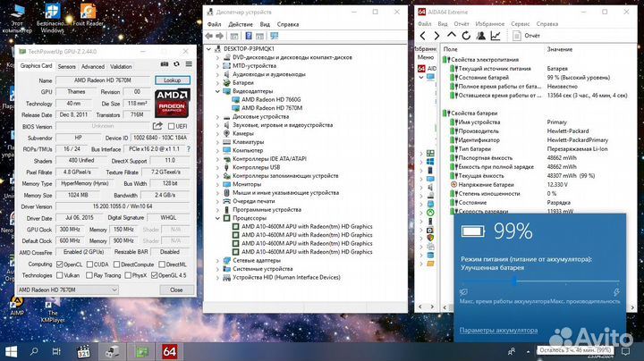Click the AIDA64 user/contacts toolbar icon
This screenshot has width=644, height=361.
(480, 36)
